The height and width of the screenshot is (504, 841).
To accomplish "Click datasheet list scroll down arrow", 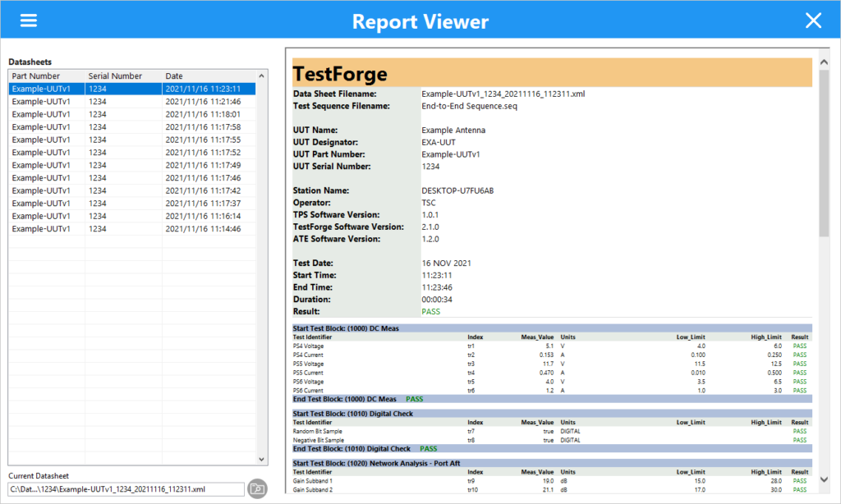I will [261, 459].
